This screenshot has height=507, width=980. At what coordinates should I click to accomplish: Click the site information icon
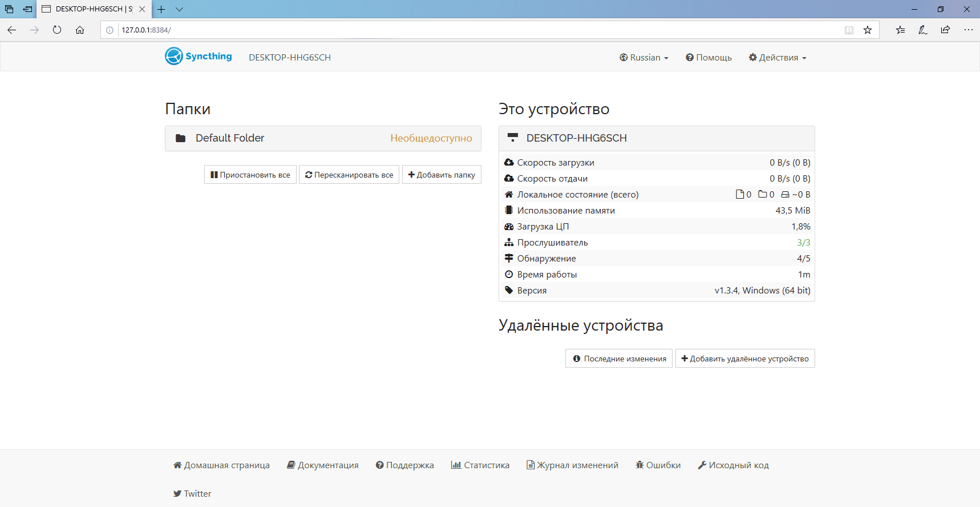[110, 30]
